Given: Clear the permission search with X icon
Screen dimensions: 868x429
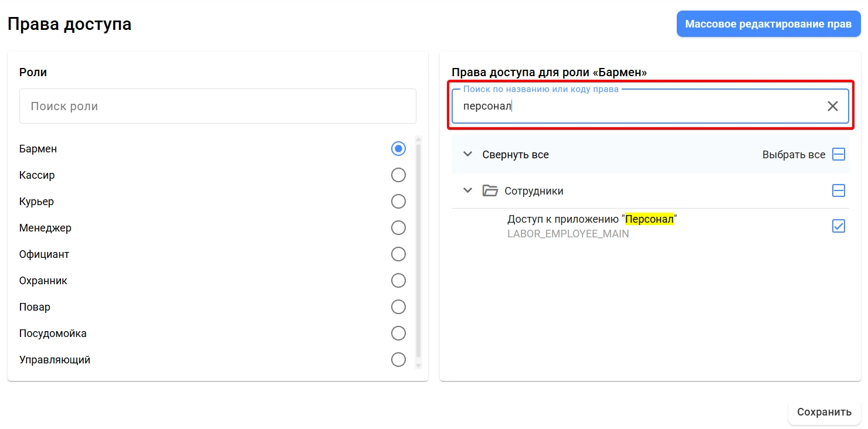Looking at the screenshot, I should (x=832, y=106).
